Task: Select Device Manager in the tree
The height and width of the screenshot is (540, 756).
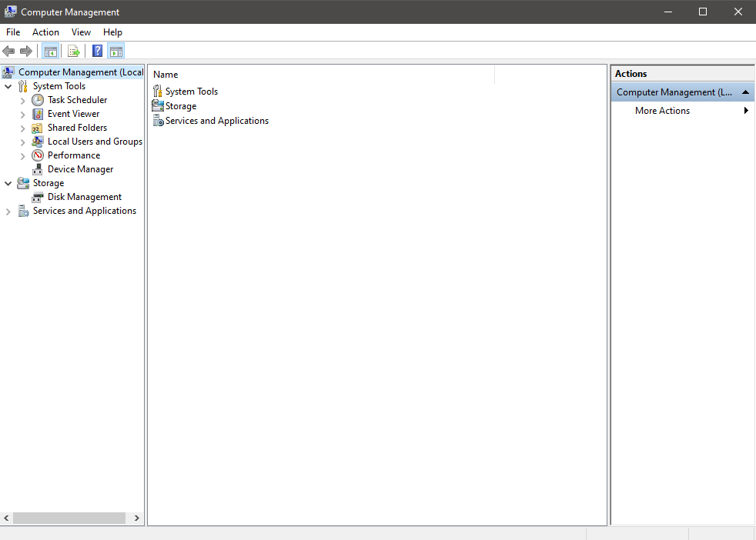Action: pos(80,169)
